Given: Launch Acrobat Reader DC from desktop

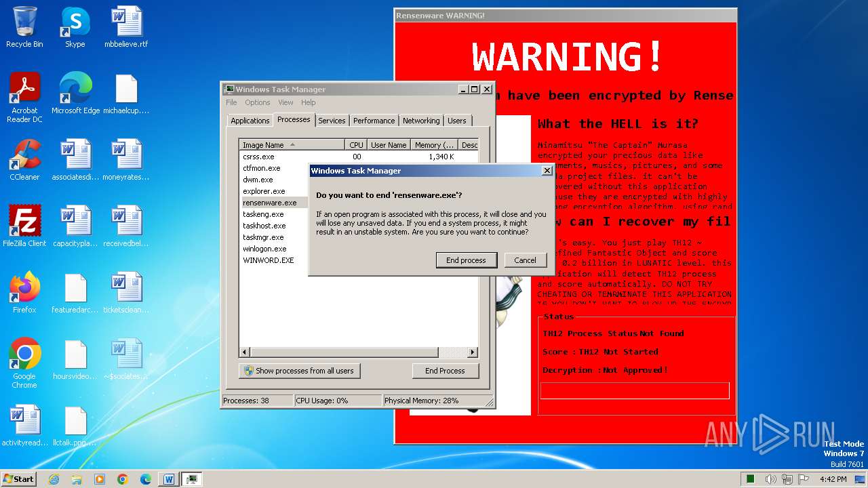Looking at the screenshot, I should [x=24, y=98].
